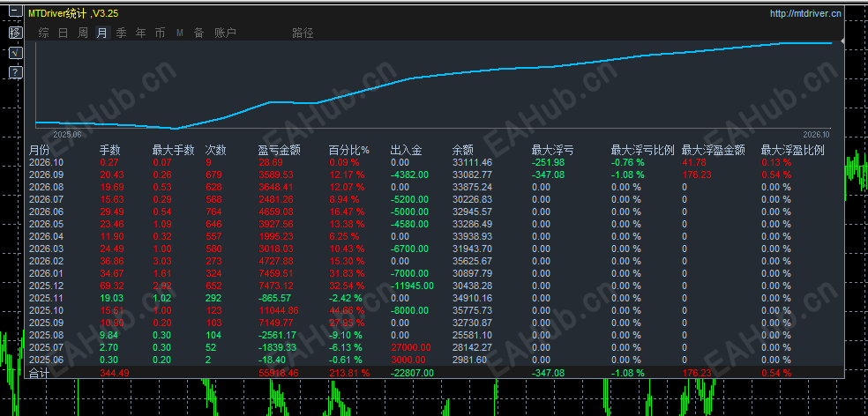Click the total profit 55918.46
Viewport: 868px width, 416px height.
click(278, 374)
